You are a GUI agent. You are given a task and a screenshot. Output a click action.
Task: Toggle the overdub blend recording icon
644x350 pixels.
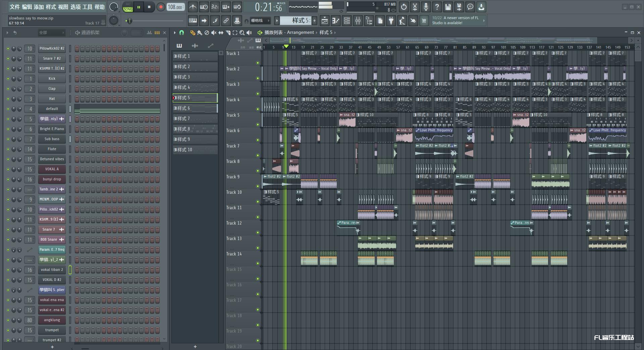(226, 7)
